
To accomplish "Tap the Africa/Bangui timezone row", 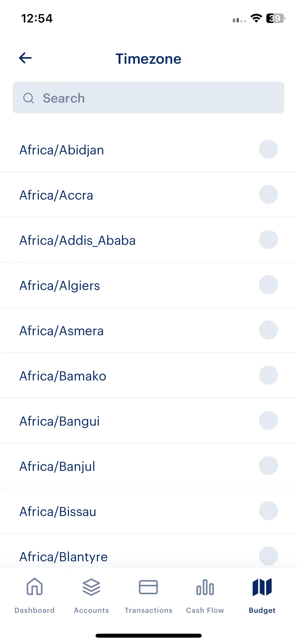I will pyautogui.click(x=148, y=421).
